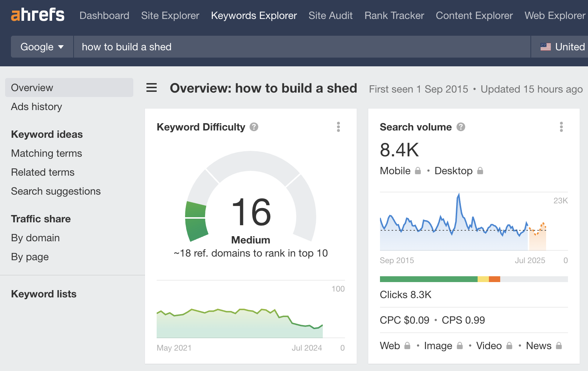
Task: Open Keyword Difficulty help question mark
Action: pos(254,127)
